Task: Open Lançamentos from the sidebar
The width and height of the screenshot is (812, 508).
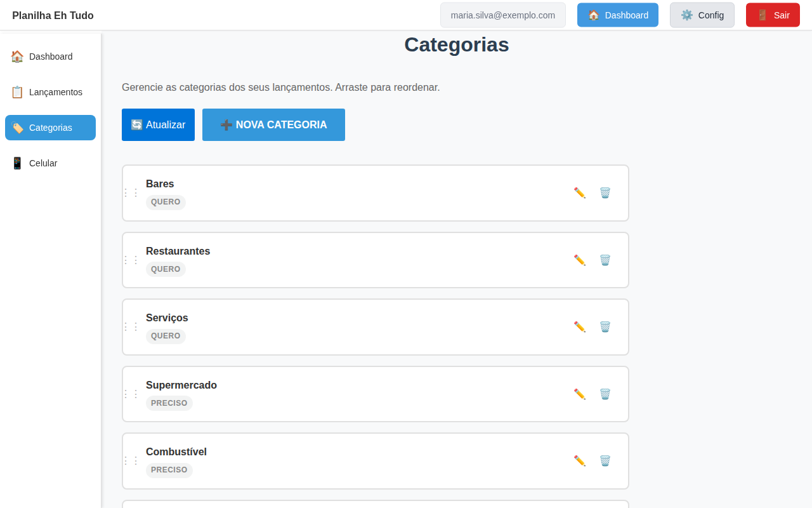Action: (x=55, y=91)
